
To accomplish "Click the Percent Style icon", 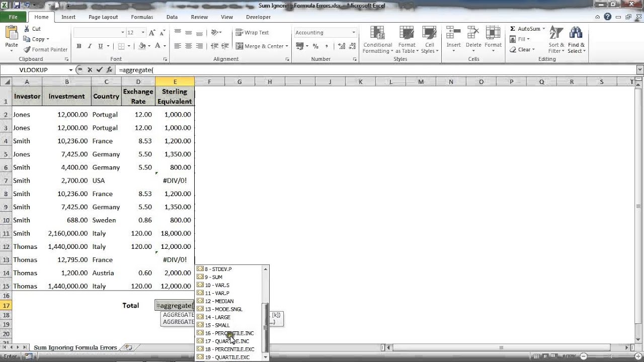I will (315, 46).
